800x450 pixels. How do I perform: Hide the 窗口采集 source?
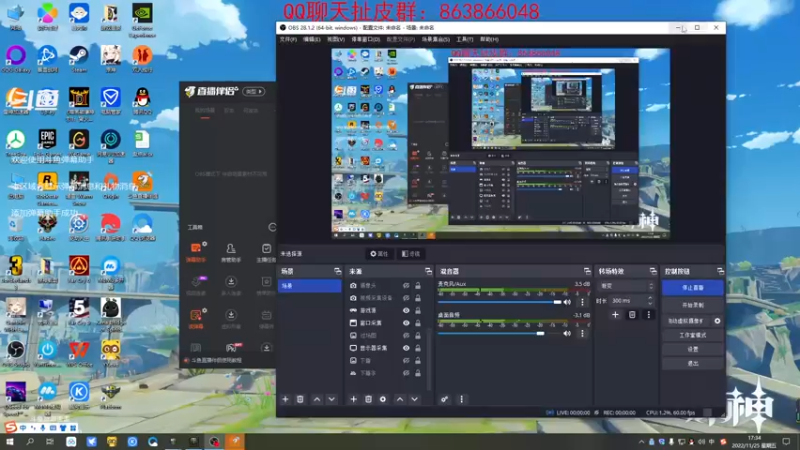(x=406, y=322)
